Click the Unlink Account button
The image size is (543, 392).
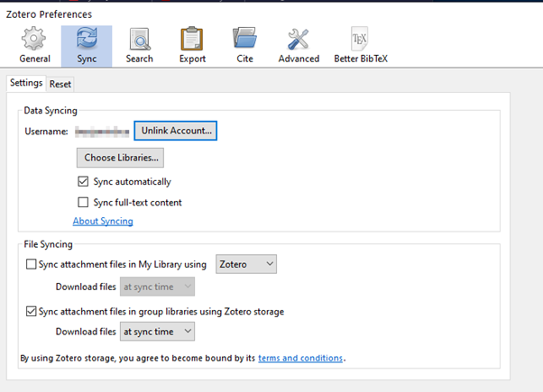pos(176,131)
